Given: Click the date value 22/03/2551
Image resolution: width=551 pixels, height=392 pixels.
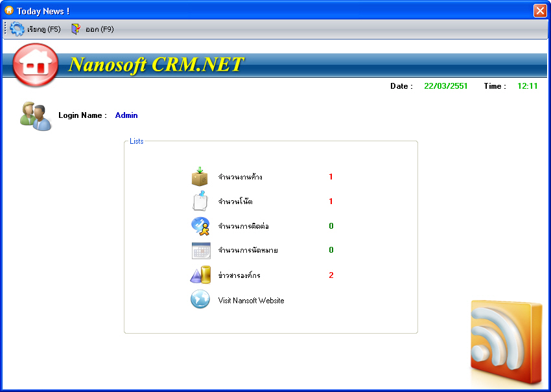Looking at the screenshot, I should [x=445, y=86].
